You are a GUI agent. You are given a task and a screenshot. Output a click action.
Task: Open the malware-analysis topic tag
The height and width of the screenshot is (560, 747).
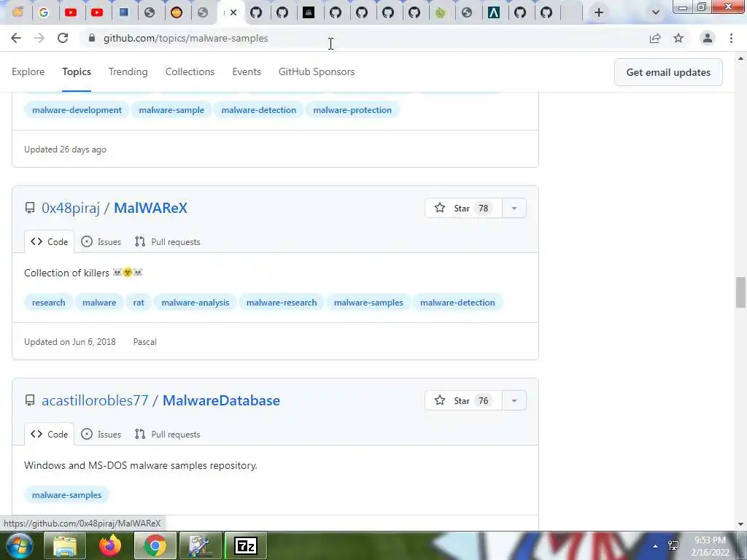point(196,303)
